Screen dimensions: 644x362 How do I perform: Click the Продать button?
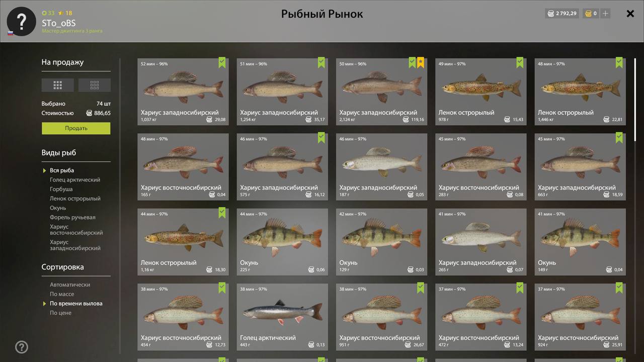coord(76,128)
